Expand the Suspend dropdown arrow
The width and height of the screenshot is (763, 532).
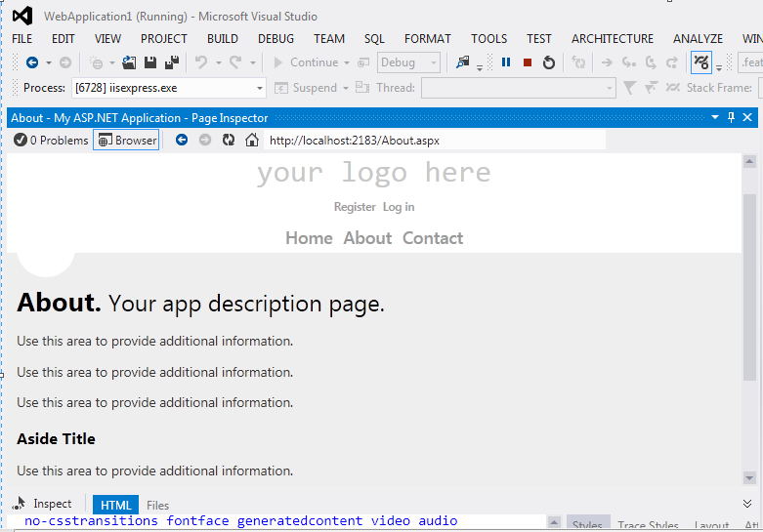click(x=346, y=88)
